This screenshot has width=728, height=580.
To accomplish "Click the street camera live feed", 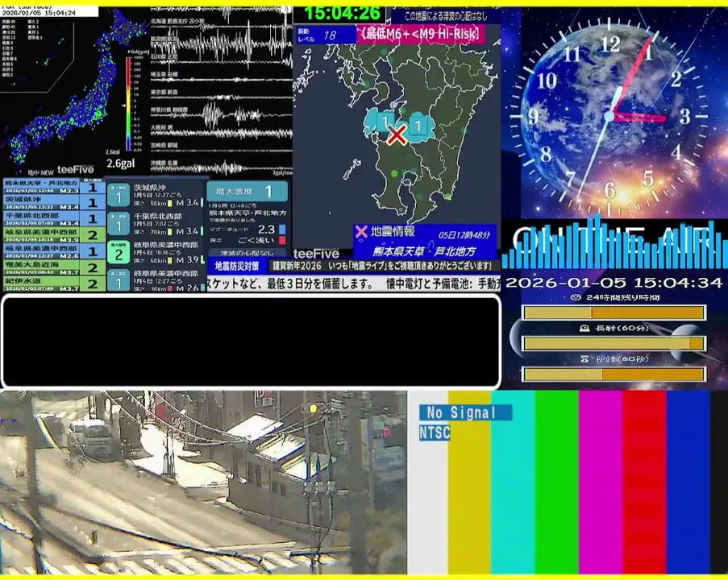I will click(x=203, y=483).
